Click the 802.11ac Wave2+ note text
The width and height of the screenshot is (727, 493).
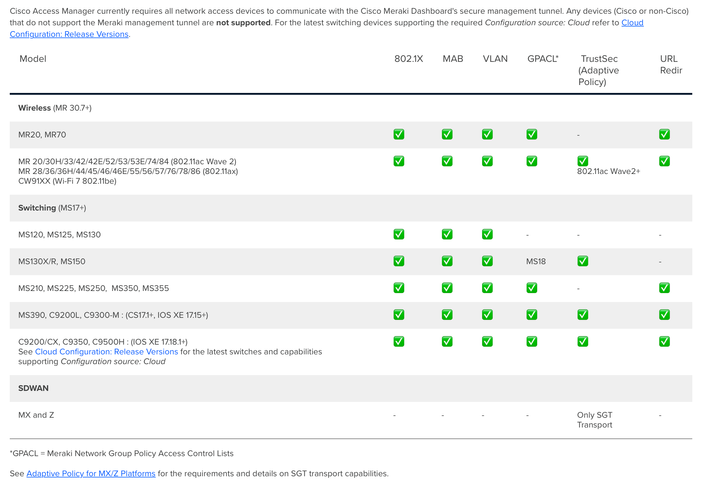pos(608,172)
